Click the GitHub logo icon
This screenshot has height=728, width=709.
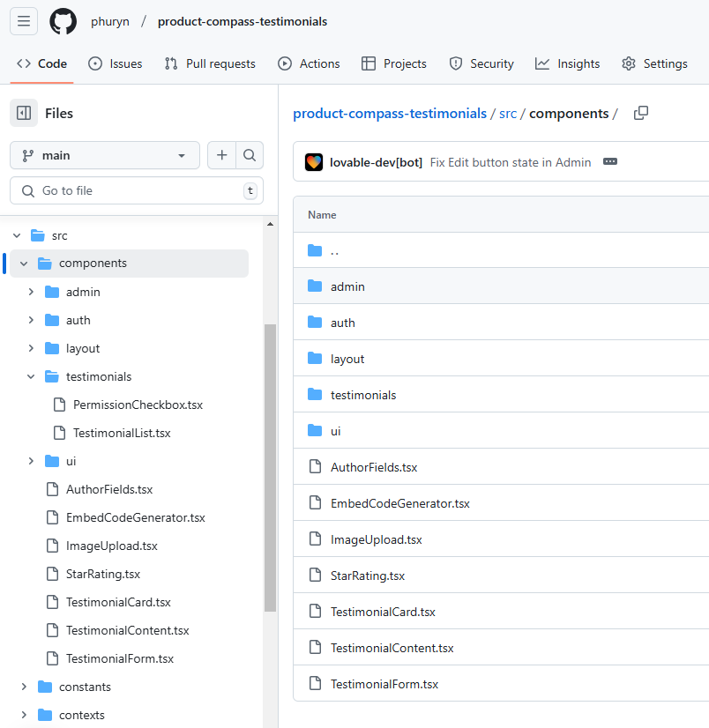[x=62, y=21]
